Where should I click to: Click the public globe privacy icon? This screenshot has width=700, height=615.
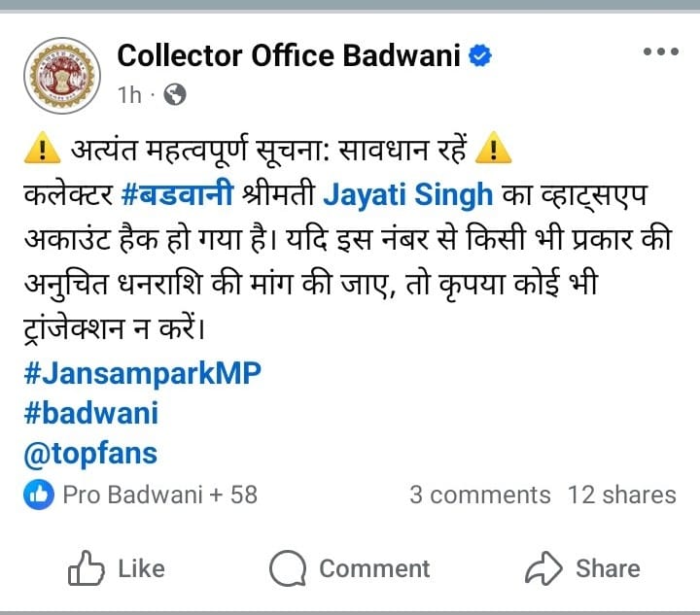[x=175, y=94]
